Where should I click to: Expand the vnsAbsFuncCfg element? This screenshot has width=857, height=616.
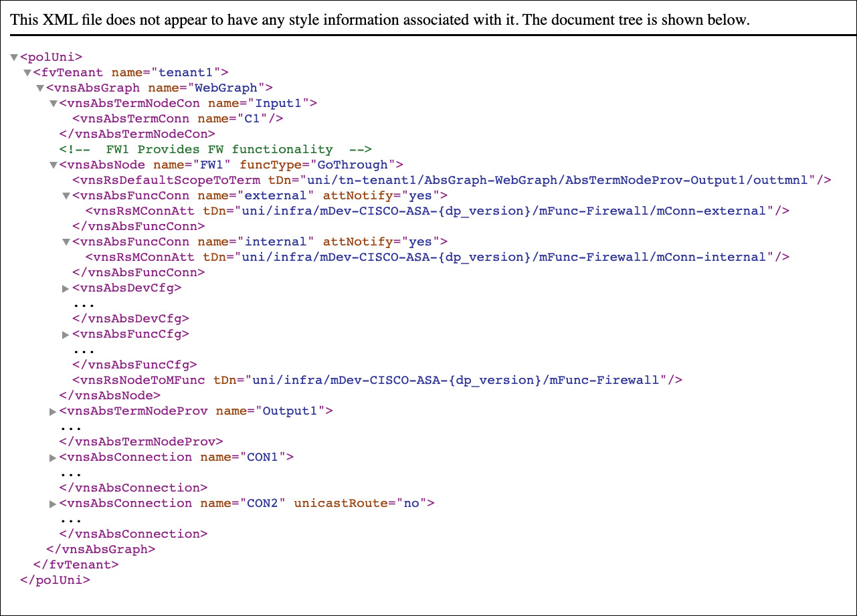(66, 334)
